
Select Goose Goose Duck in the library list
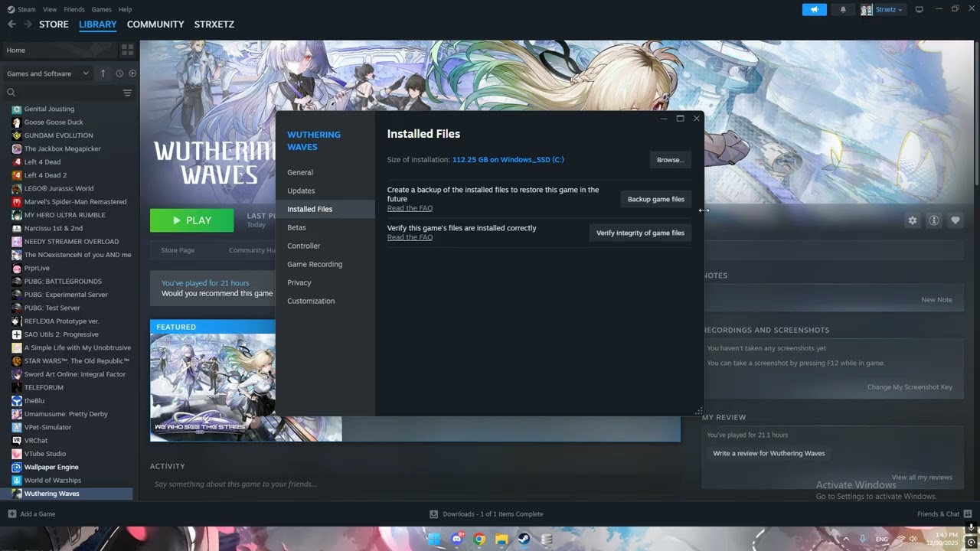pyautogui.click(x=54, y=122)
